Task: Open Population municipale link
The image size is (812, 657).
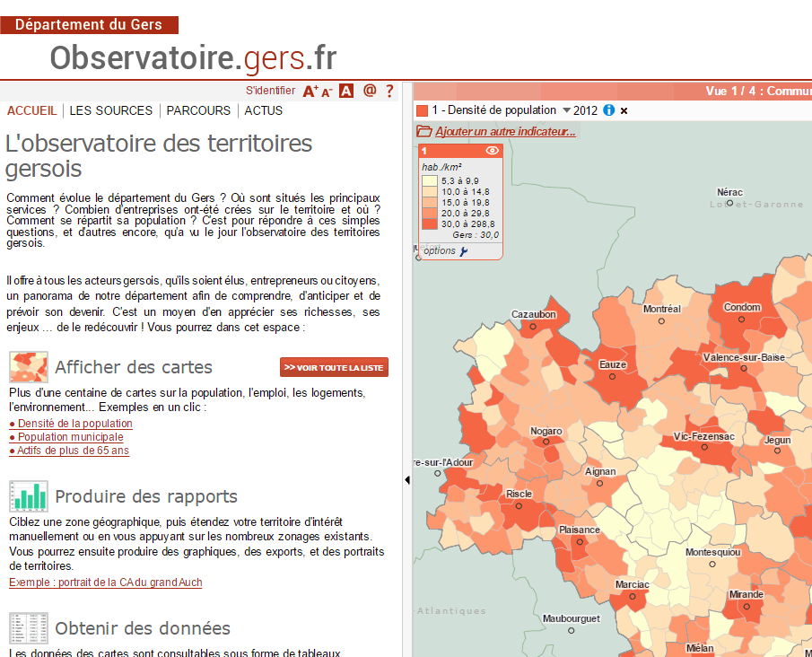Action: [x=66, y=437]
